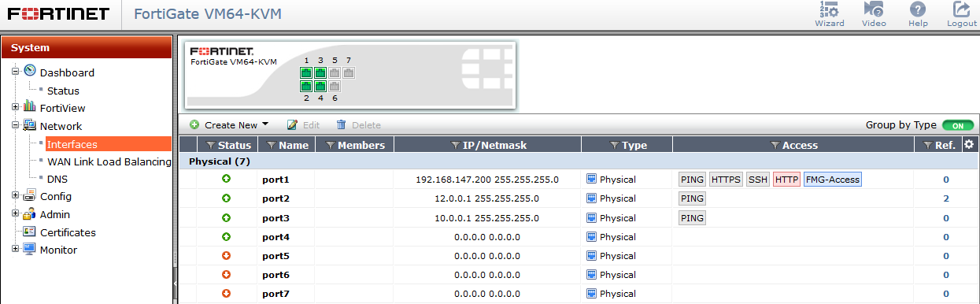Click IP 12.0.0.1 255.255.255.0

click(487, 198)
